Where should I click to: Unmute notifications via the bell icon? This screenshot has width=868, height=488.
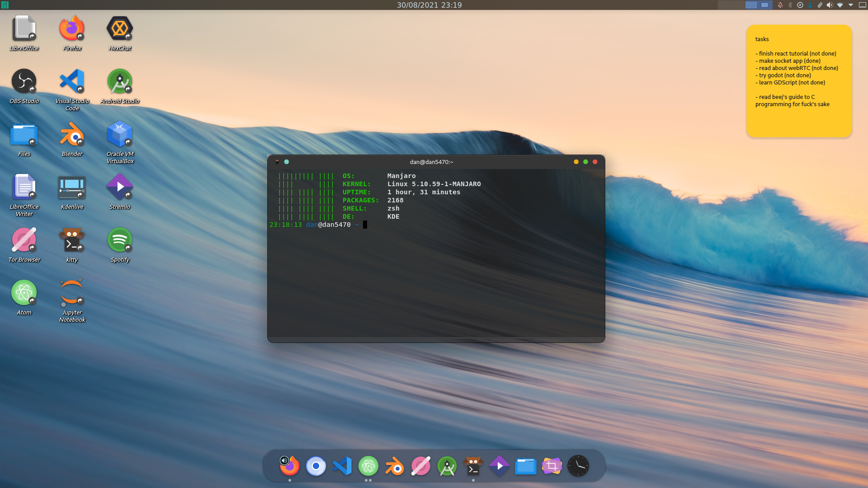[x=780, y=5]
